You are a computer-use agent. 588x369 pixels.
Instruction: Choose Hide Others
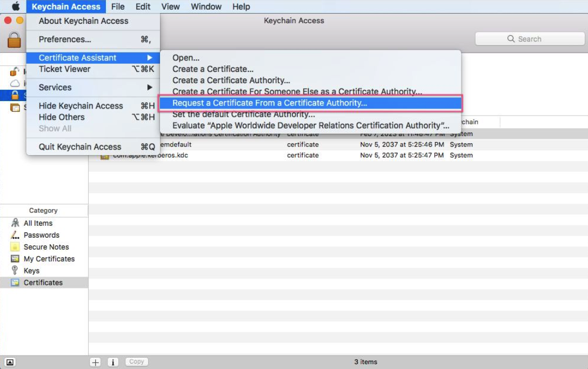(93, 117)
